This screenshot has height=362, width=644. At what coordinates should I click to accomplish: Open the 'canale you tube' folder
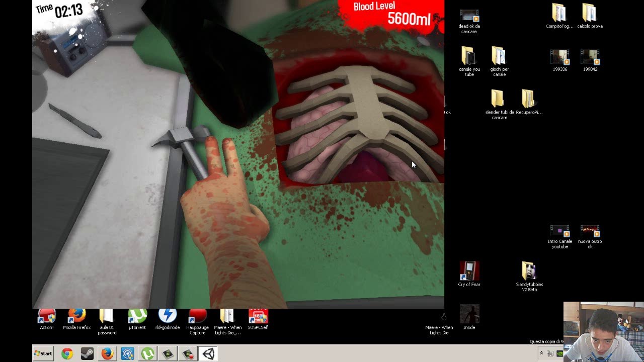tap(469, 62)
